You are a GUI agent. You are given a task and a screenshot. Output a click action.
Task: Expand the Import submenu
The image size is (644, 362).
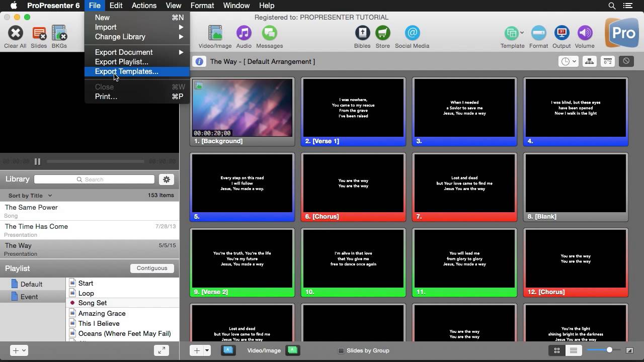pos(137,27)
